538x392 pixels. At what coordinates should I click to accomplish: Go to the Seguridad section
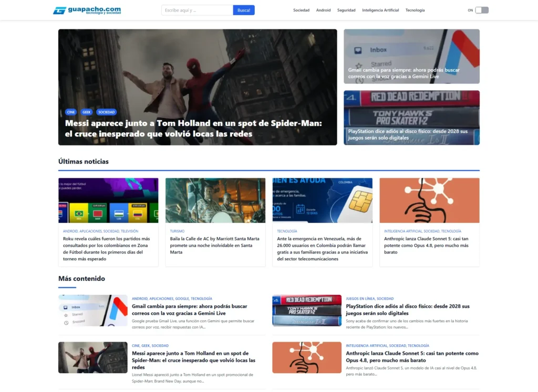click(346, 10)
